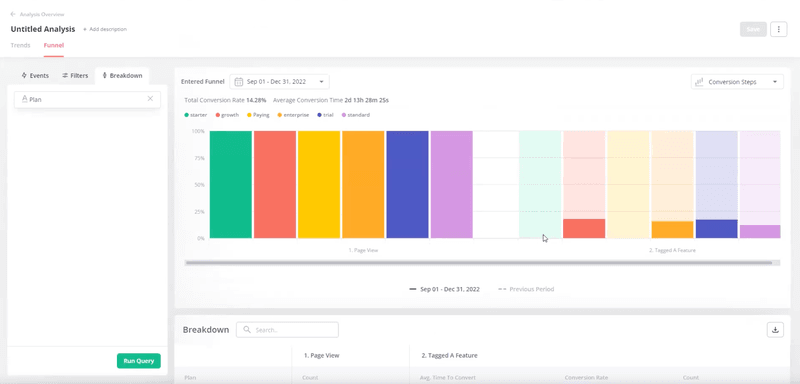Toggle the starter legend series
The image size is (800, 384).
coord(196,115)
